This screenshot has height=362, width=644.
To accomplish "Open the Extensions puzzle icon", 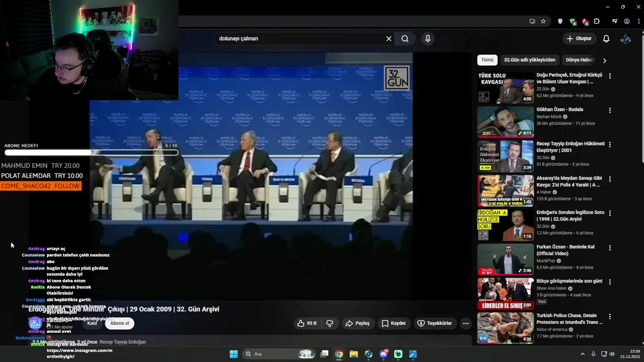I will (x=597, y=21).
